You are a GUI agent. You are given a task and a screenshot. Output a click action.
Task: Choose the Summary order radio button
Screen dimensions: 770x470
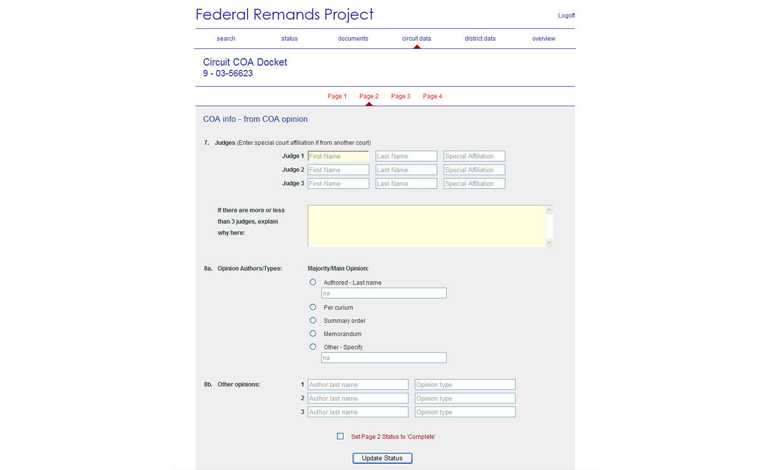[x=313, y=320]
